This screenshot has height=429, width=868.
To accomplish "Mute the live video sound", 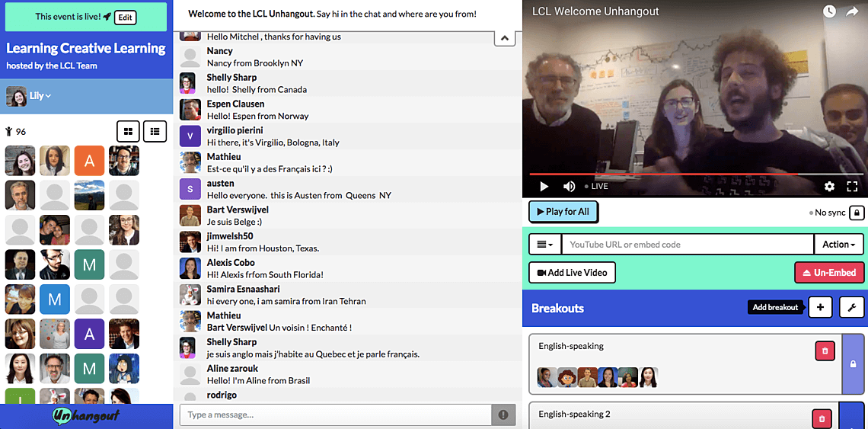I will coord(569,186).
